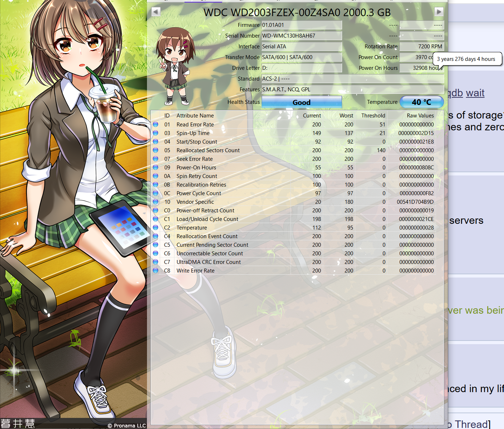Click the small chibi Shizuku character
The image size is (504, 429).
pyautogui.click(x=175, y=66)
